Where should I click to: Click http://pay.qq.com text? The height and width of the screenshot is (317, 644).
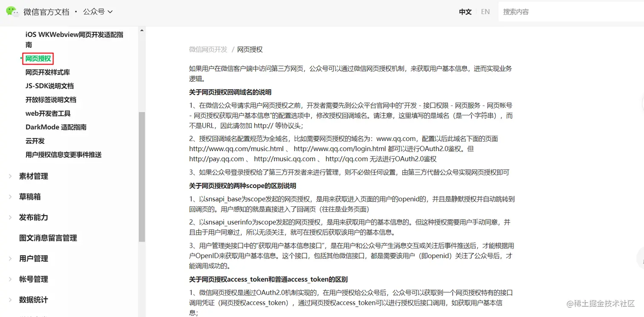216,159
